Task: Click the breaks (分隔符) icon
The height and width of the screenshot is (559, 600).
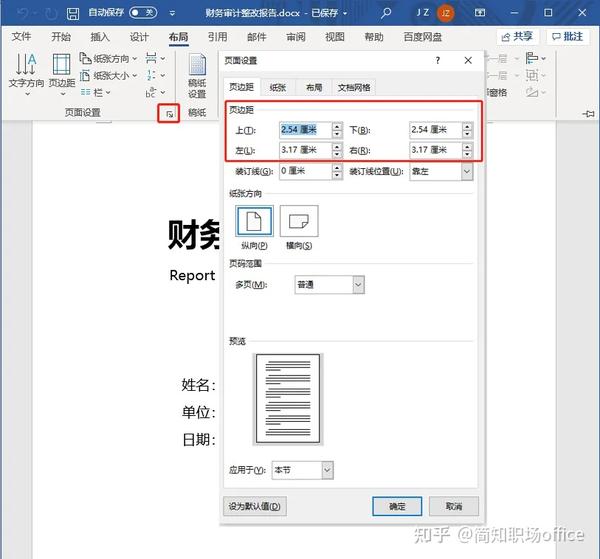Action: [155, 58]
